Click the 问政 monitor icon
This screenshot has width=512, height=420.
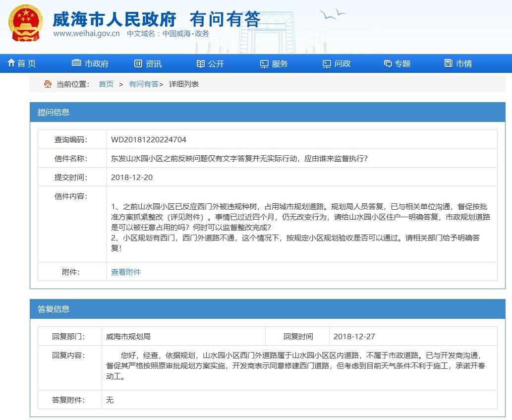(x=327, y=64)
